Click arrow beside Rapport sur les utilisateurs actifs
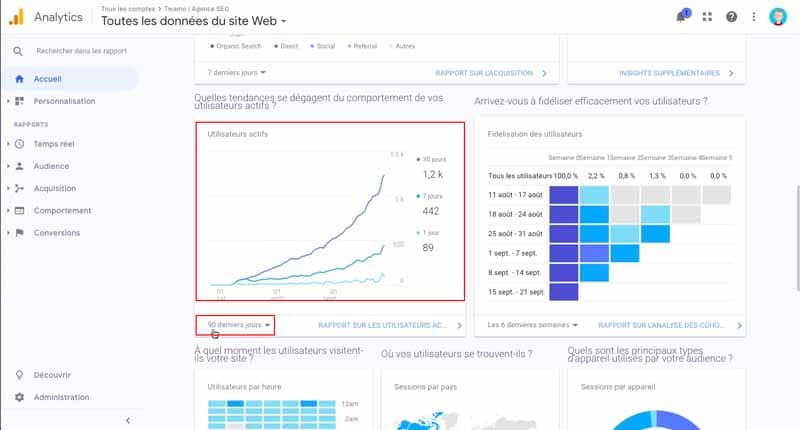The height and width of the screenshot is (430, 800). click(459, 325)
